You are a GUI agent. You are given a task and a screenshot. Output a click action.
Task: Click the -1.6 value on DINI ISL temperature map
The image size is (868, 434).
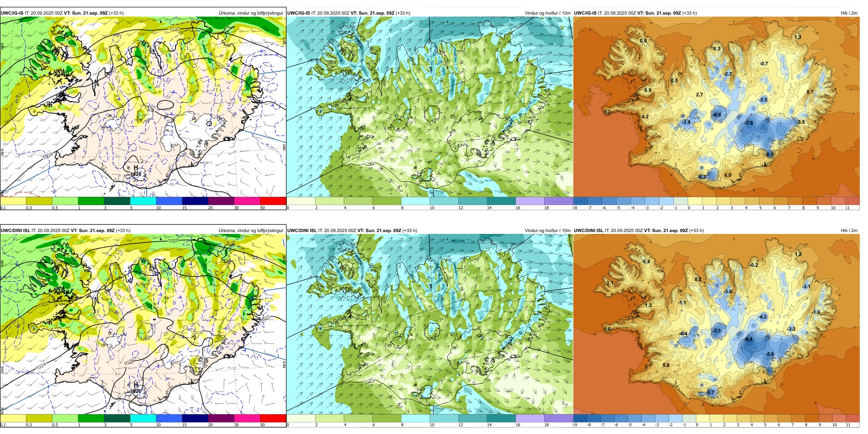[816, 312]
